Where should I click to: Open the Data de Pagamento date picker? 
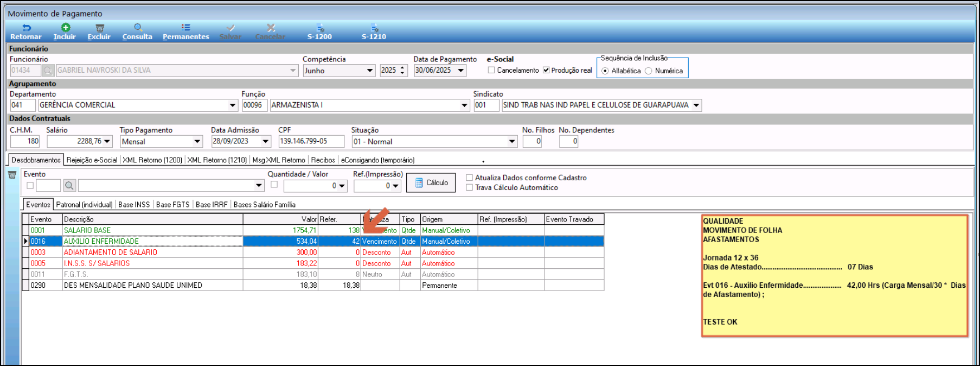[461, 71]
